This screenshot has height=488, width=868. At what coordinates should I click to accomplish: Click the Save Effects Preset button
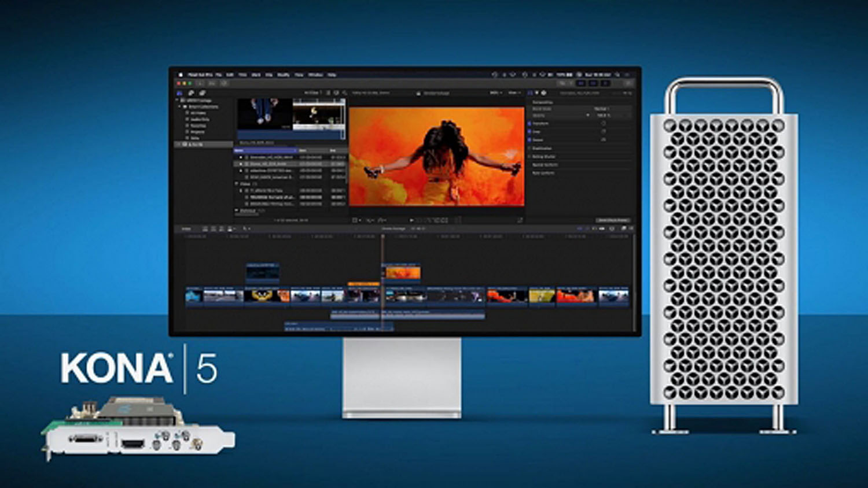click(x=613, y=220)
